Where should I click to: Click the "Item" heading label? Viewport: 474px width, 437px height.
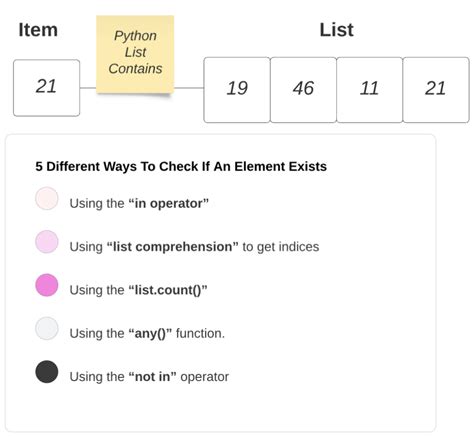click(x=38, y=30)
